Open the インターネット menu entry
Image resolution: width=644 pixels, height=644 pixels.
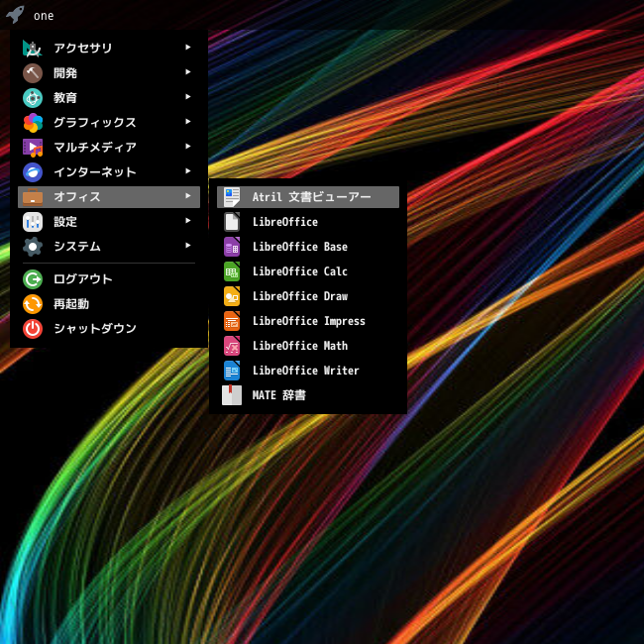pyautogui.click(x=109, y=172)
